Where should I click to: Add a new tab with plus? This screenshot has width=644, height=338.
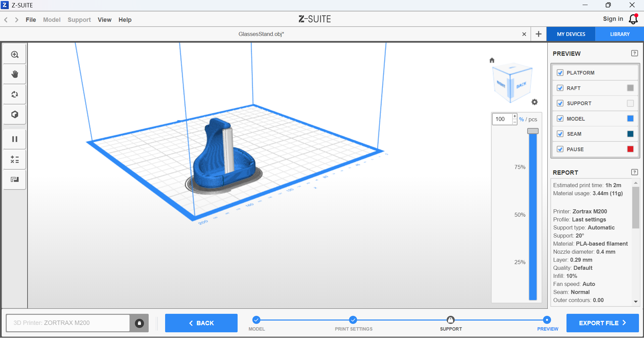(x=539, y=34)
